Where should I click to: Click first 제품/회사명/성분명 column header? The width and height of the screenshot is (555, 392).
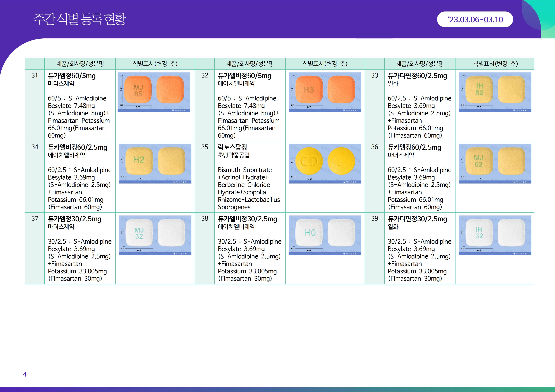pyautogui.click(x=80, y=64)
